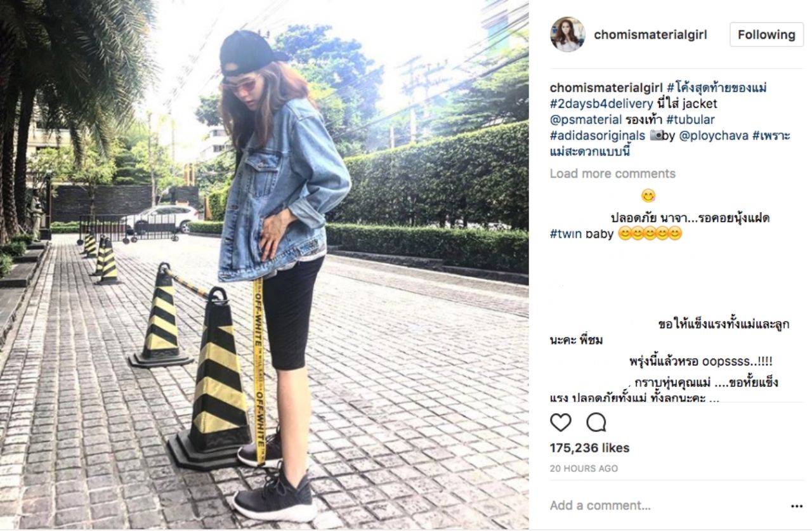Image resolution: width=812 pixels, height=531 pixels.
Task: Toggle the Following button
Action: coord(766,35)
